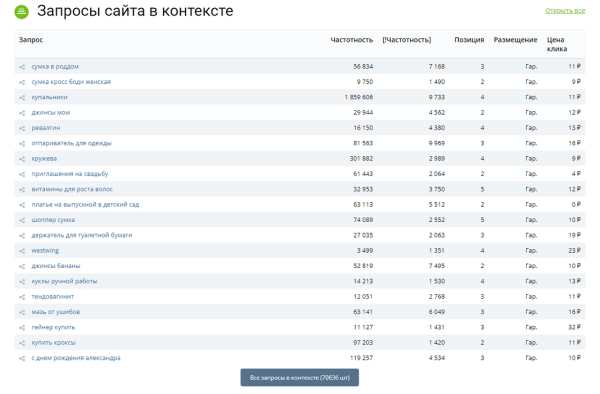This screenshot has height=394, width=600.
Task: Open query link 'джинсы бананы'
Action: (56, 266)
